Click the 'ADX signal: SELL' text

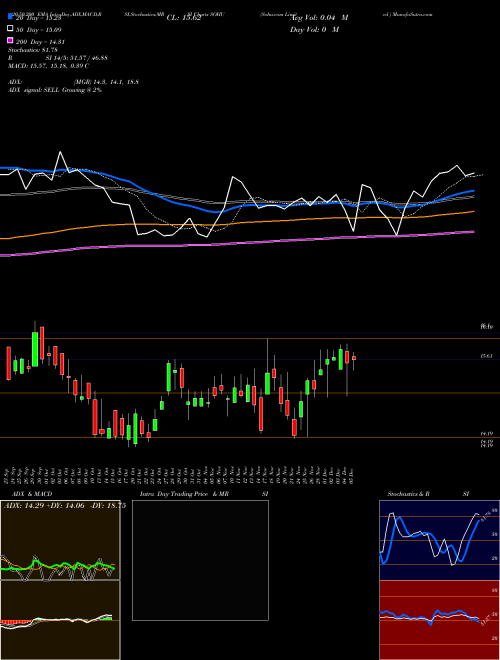coord(35,90)
